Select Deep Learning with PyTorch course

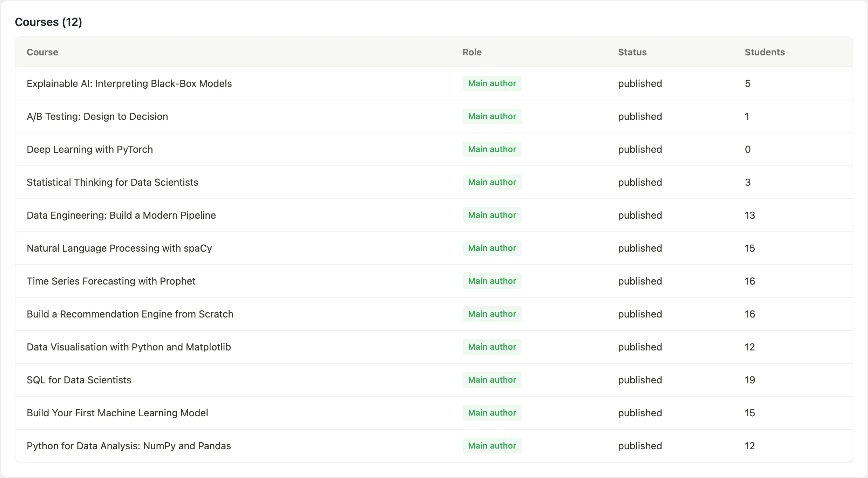90,149
